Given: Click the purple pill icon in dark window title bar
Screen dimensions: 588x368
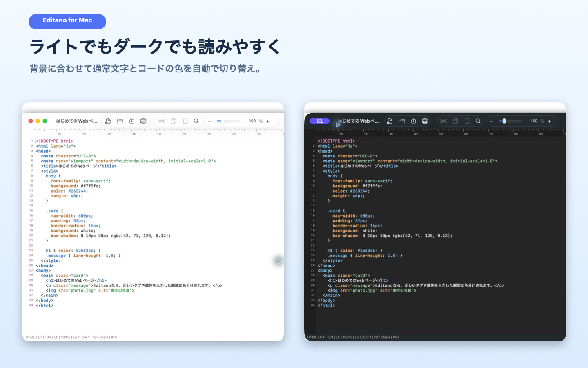Looking at the screenshot, I should click(320, 121).
